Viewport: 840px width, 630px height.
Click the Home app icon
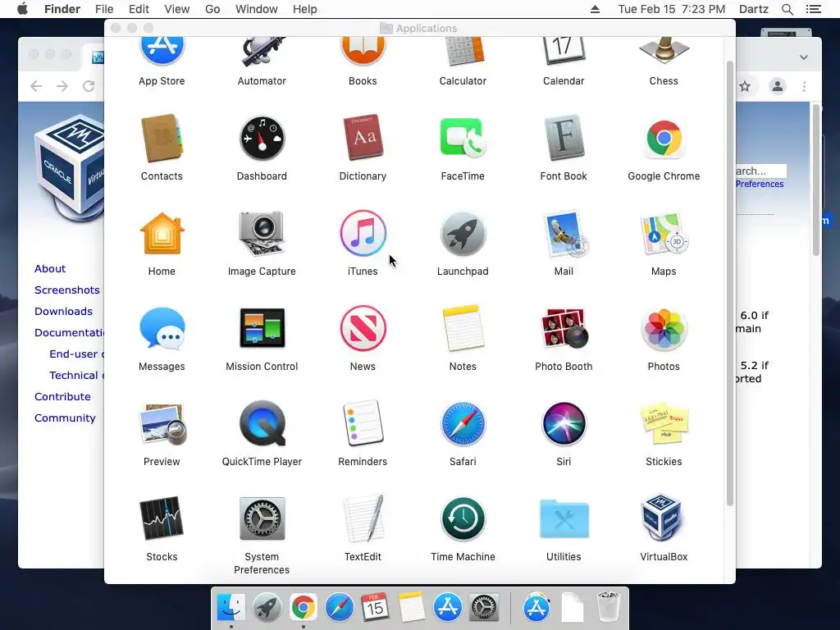click(x=162, y=234)
